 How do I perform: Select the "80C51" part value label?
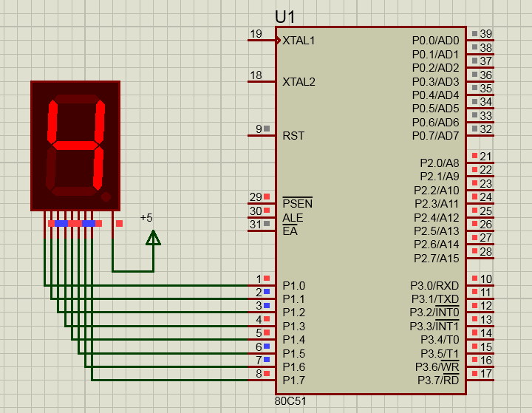tap(290, 401)
